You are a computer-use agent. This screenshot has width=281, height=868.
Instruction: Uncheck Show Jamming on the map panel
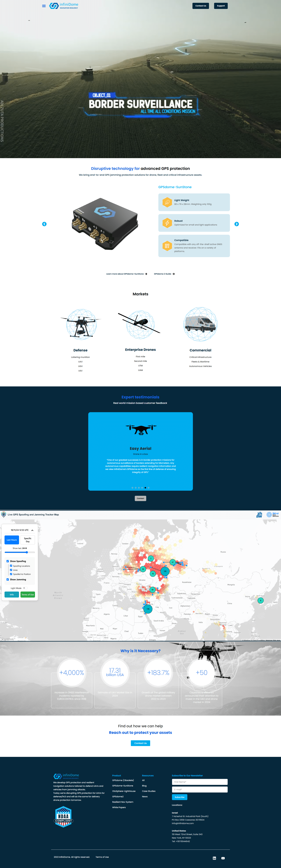[x=8, y=580]
